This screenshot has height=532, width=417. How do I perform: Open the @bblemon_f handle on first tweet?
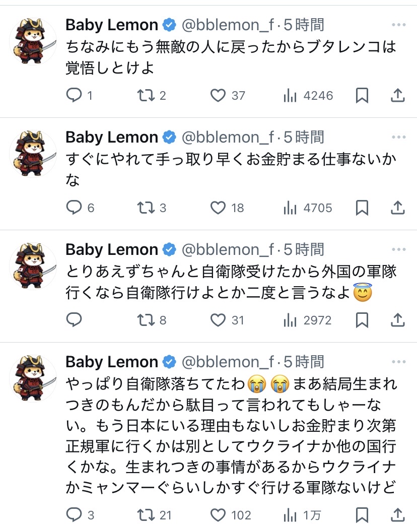(228, 25)
